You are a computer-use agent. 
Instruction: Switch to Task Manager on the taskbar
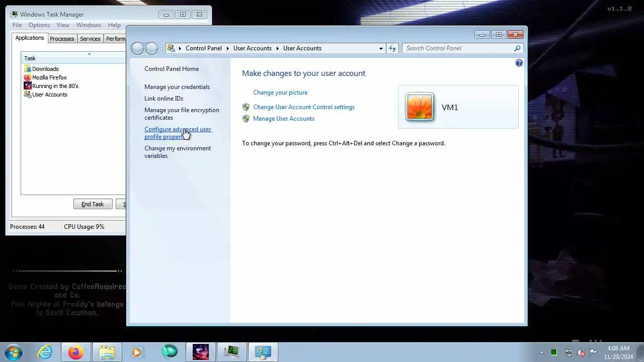pyautogui.click(x=231, y=352)
